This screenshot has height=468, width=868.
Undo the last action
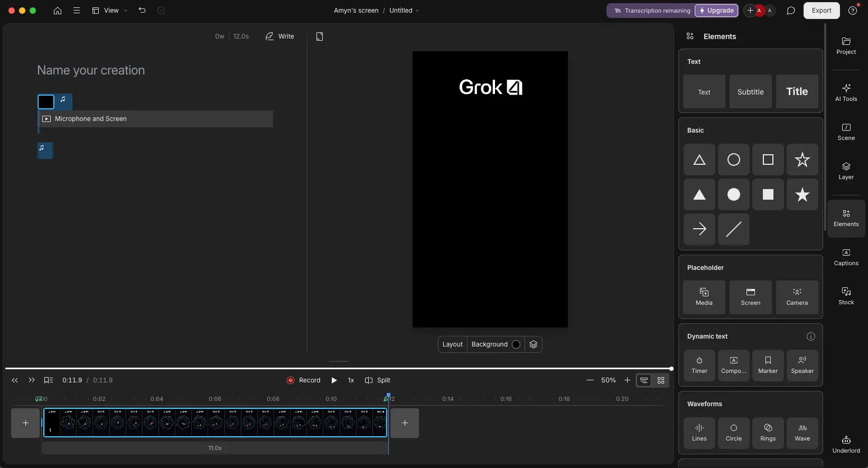tap(142, 11)
